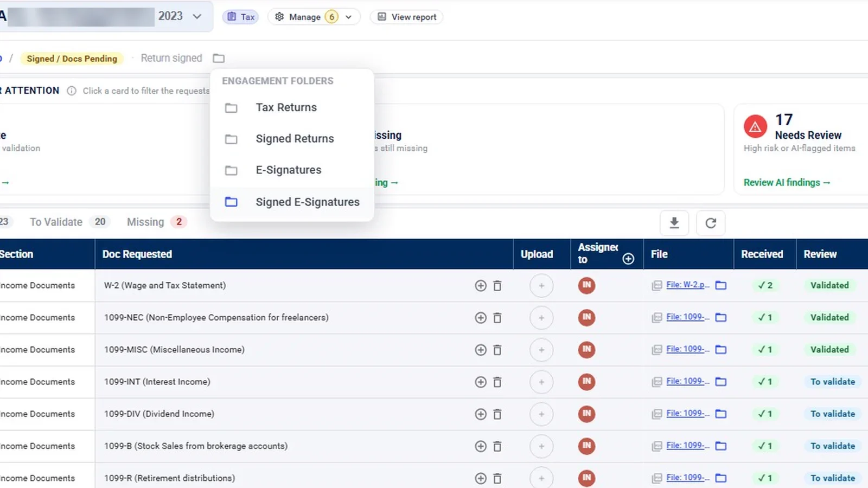Open the engagement folders icon beside Return signed

coord(219,58)
